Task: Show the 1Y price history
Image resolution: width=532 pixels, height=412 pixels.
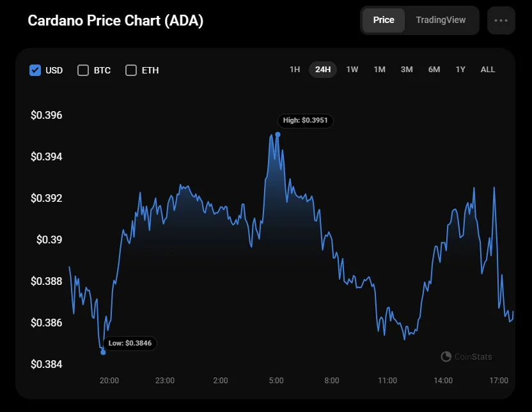Action: tap(460, 70)
